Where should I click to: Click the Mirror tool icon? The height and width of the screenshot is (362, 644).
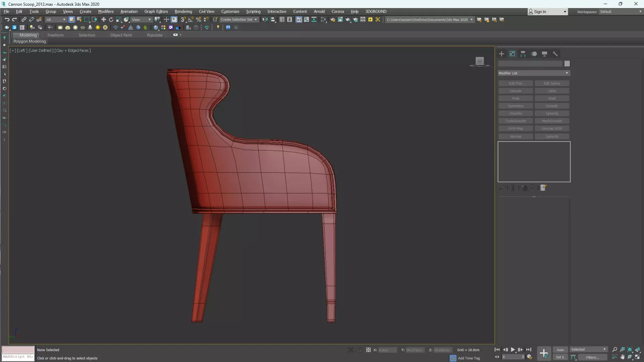pyautogui.click(x=265, y=19)
